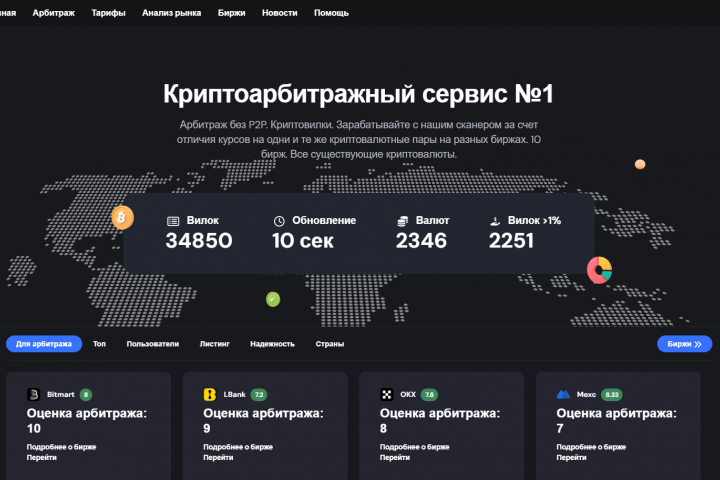The width and height of the screenshot is (720, 480).
Task: Click the Bitmart logo icon
Action: click(34, 395)
